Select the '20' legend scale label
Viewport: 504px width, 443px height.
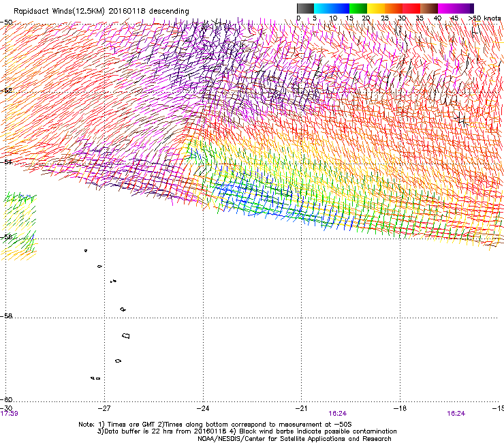pos(366,18)
